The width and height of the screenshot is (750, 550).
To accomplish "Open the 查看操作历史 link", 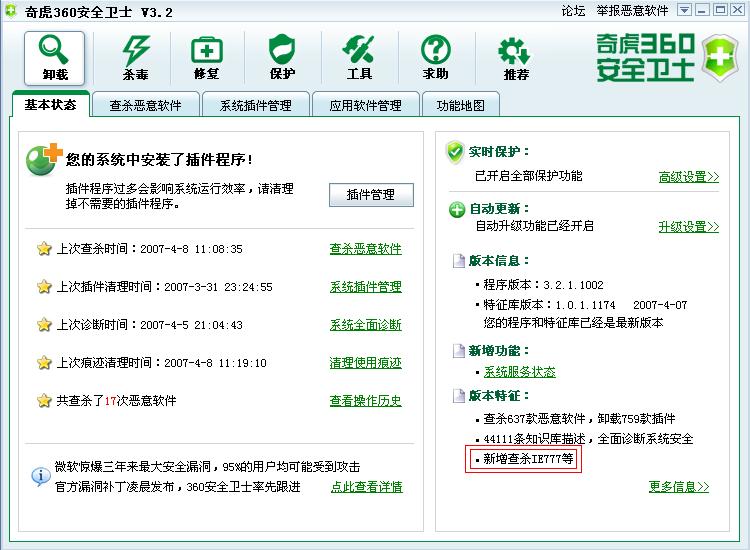I will [365, 400].
